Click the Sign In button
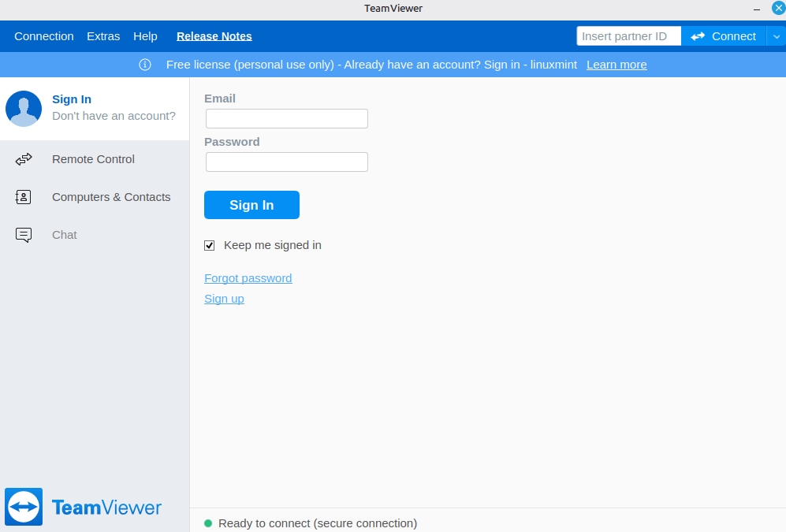Image resolution: width=786 pixels, height=532 pixels. [251, 204]
